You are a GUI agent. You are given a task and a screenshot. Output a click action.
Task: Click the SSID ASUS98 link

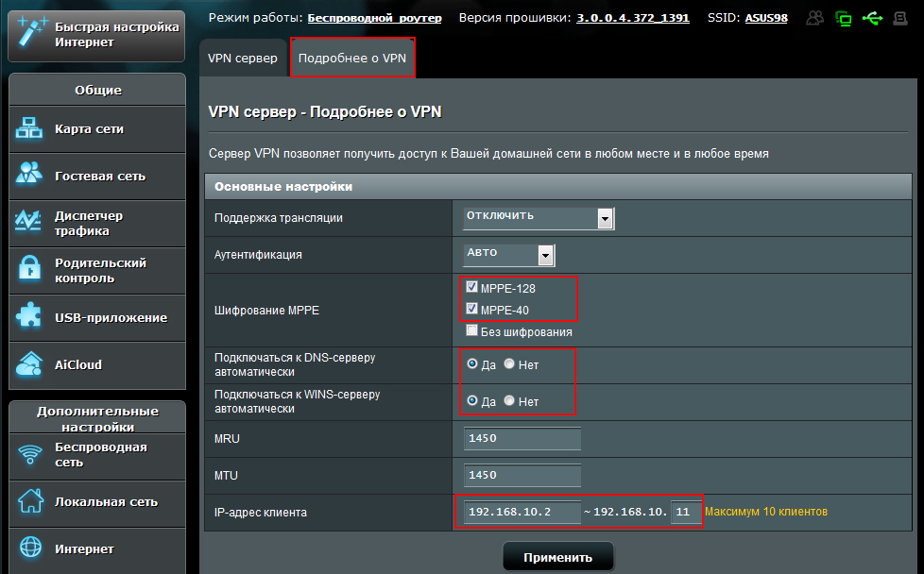click(766, 18)
